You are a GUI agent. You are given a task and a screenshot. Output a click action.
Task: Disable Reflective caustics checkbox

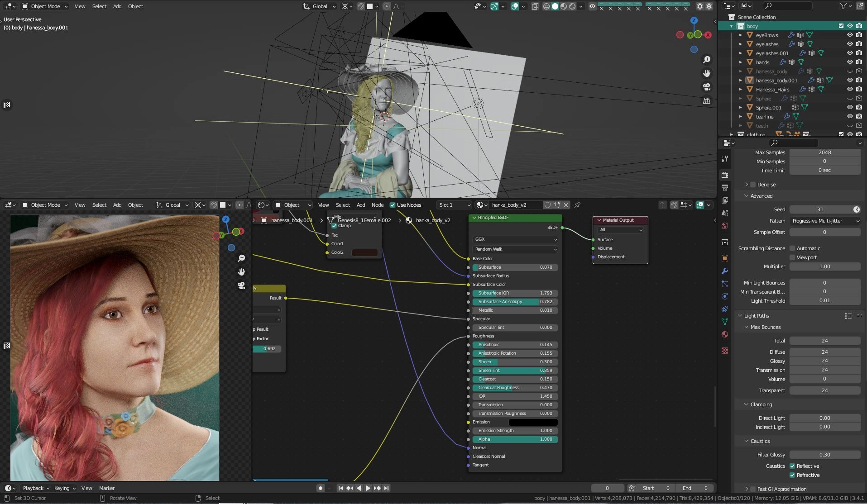pyautogui.click(x=792, y=466)
